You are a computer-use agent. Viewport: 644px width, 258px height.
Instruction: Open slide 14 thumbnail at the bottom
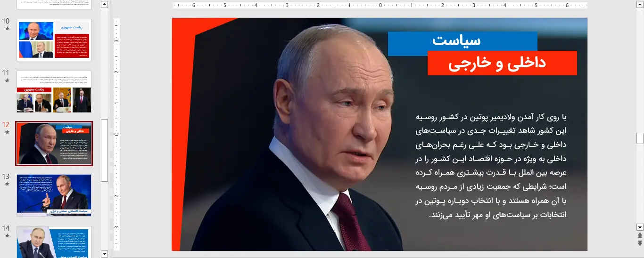54,242
